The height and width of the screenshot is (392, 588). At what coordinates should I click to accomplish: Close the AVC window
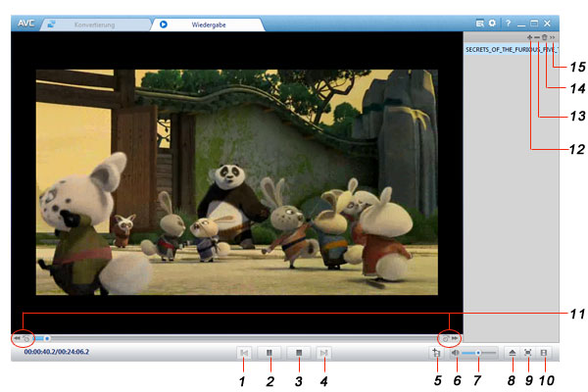(548, 24)
